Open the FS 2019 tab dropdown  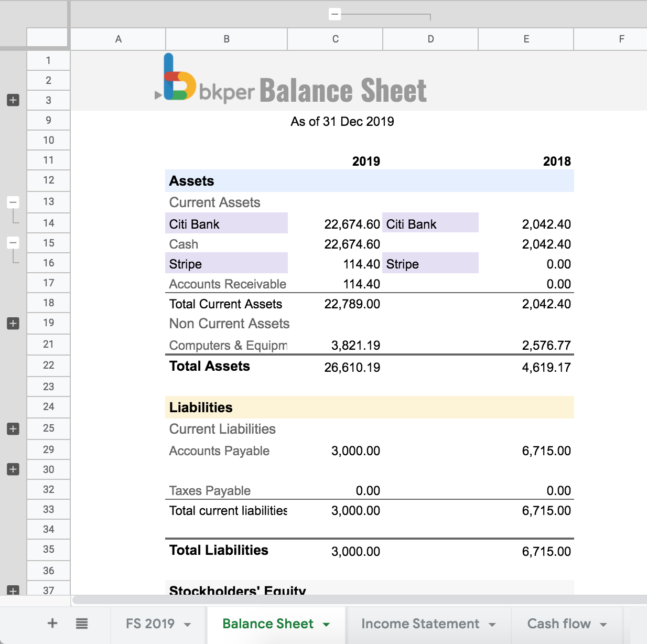(x=188, y=624)
